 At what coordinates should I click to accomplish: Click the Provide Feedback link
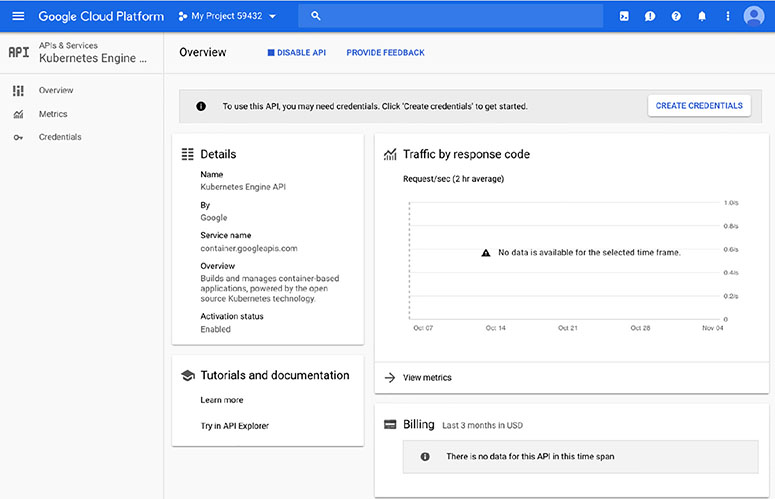[385, 52]
